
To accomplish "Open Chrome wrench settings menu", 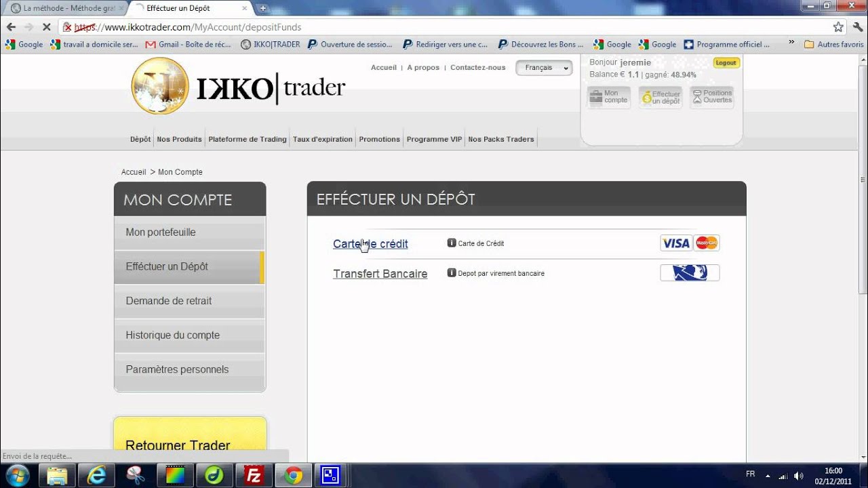I will point(857,27).
